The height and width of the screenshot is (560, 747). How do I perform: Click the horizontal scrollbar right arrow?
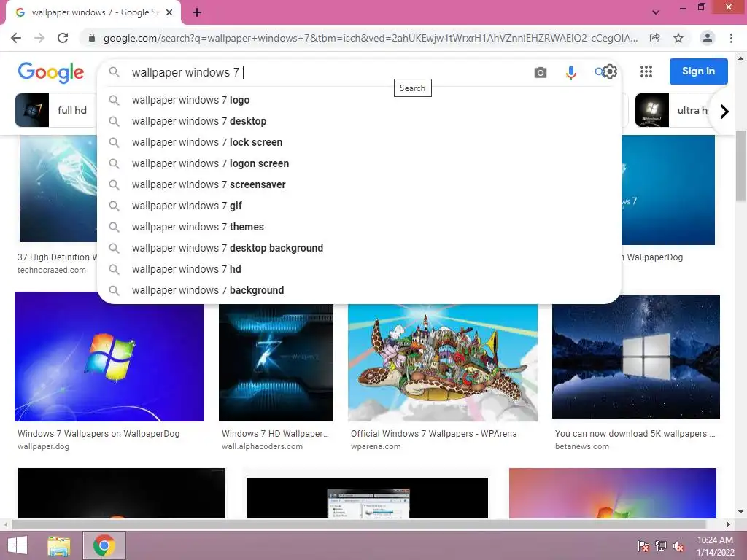pyautogui.click(x=729, y=524)
